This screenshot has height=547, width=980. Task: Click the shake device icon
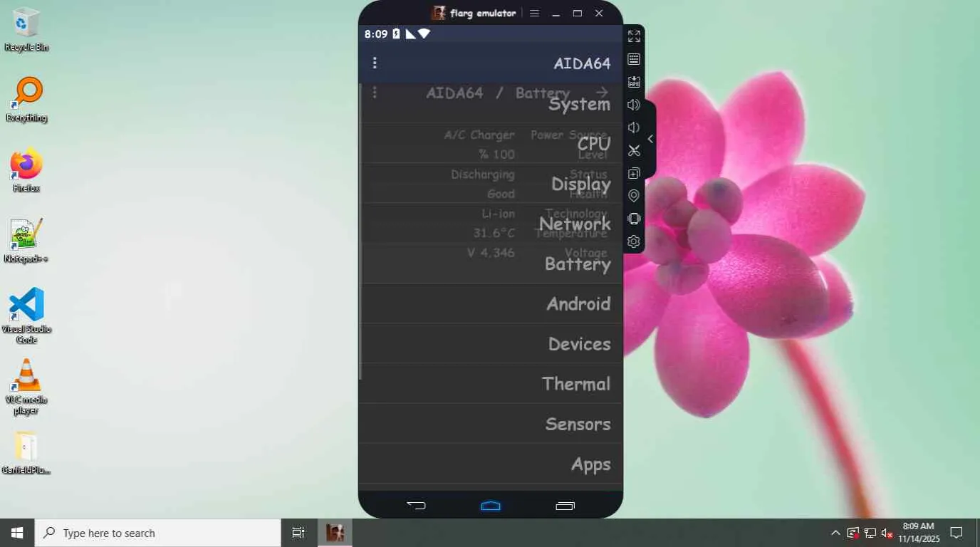coord(634,219)
